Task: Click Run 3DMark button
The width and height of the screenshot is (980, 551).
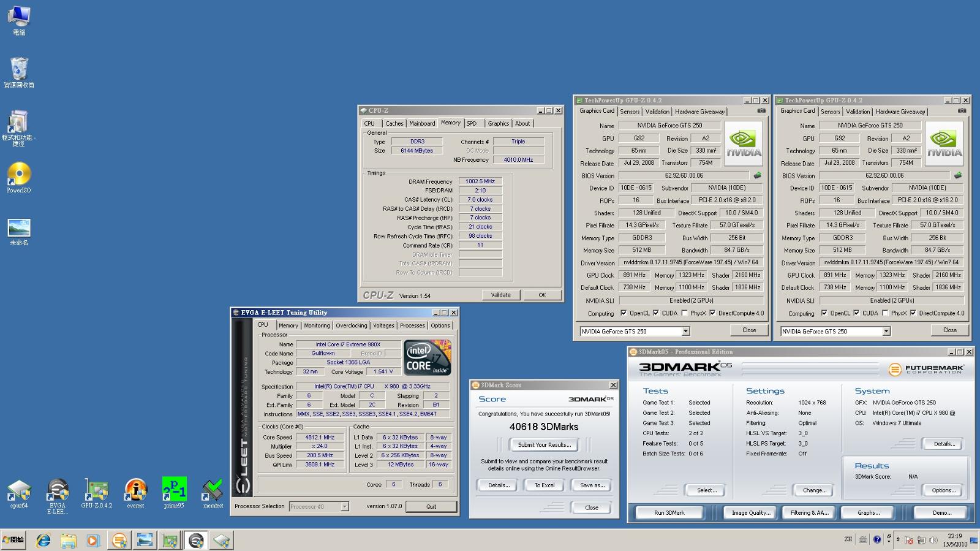Action: [669, 513]
